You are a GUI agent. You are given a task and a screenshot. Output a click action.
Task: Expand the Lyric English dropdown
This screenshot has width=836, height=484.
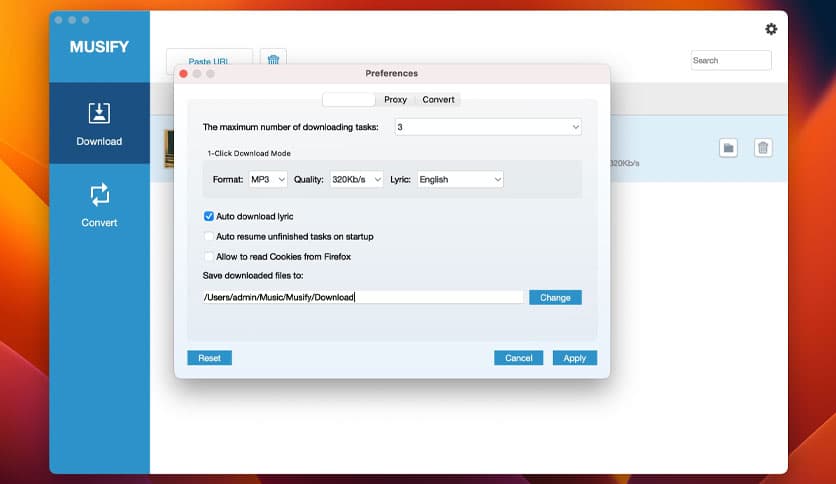(x=460, y=180)
